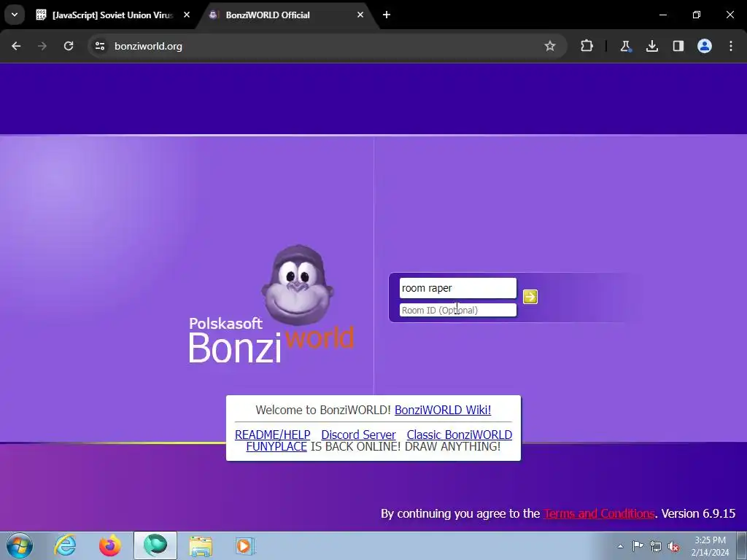Open a new tab with plus button

387,15
